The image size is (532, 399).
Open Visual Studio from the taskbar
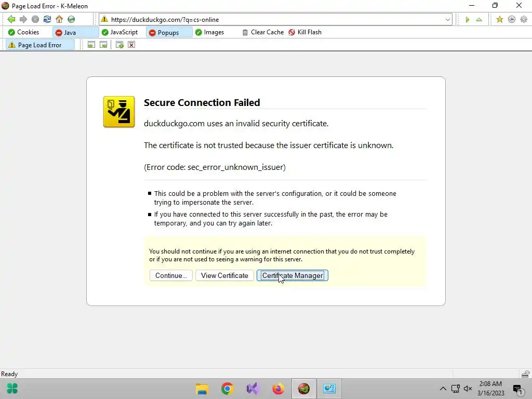253,389
